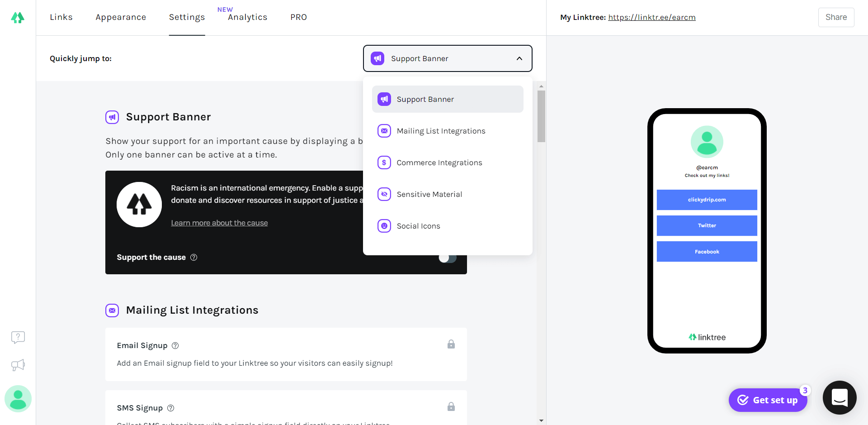Switch to the Links tab

(61, 17)
